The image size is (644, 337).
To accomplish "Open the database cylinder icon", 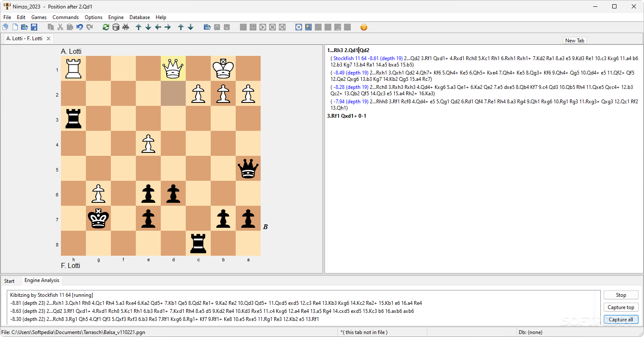I will tap(116, 27).
